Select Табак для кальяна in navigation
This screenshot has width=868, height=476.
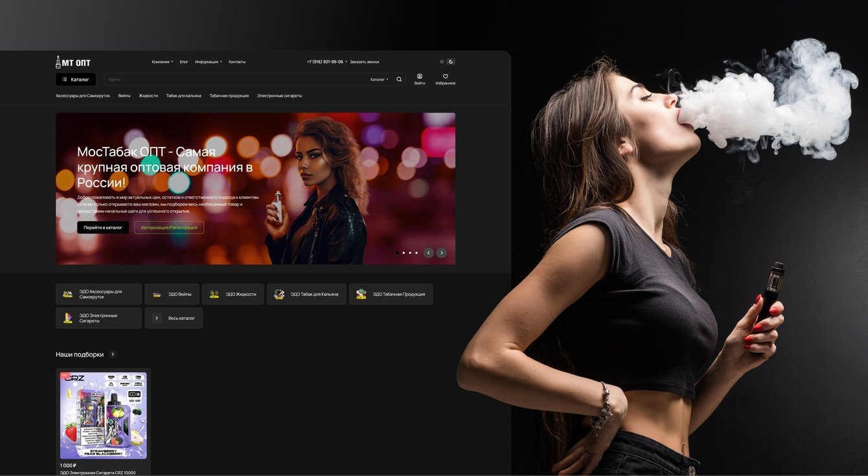[x=183, y=96]
